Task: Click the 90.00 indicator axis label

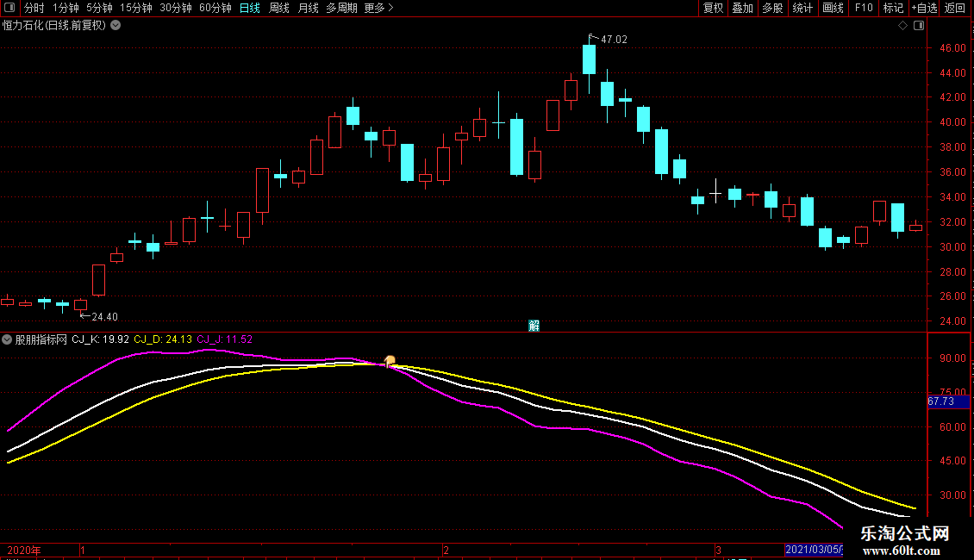Action: (952, 358)
